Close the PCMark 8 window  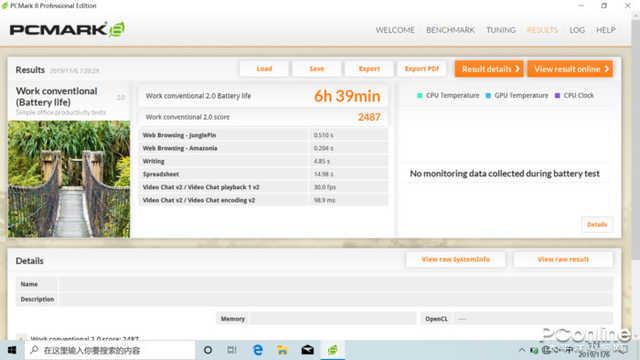[x=628, y=5]
